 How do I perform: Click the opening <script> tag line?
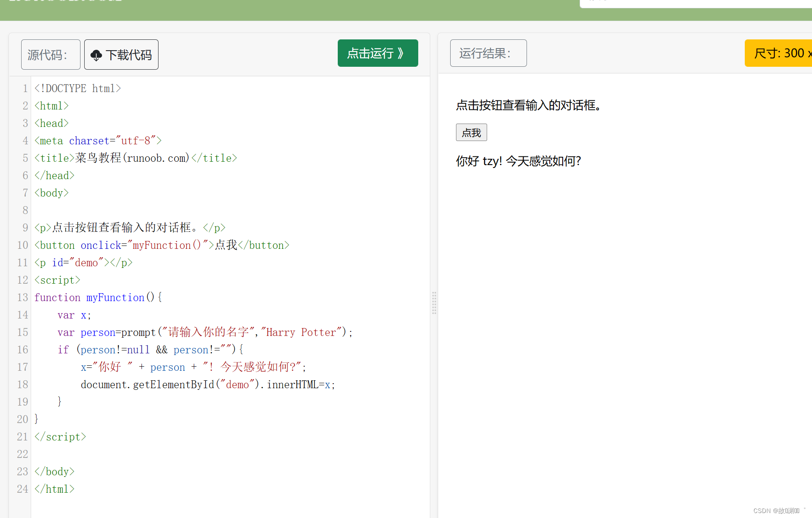(57, 280)
